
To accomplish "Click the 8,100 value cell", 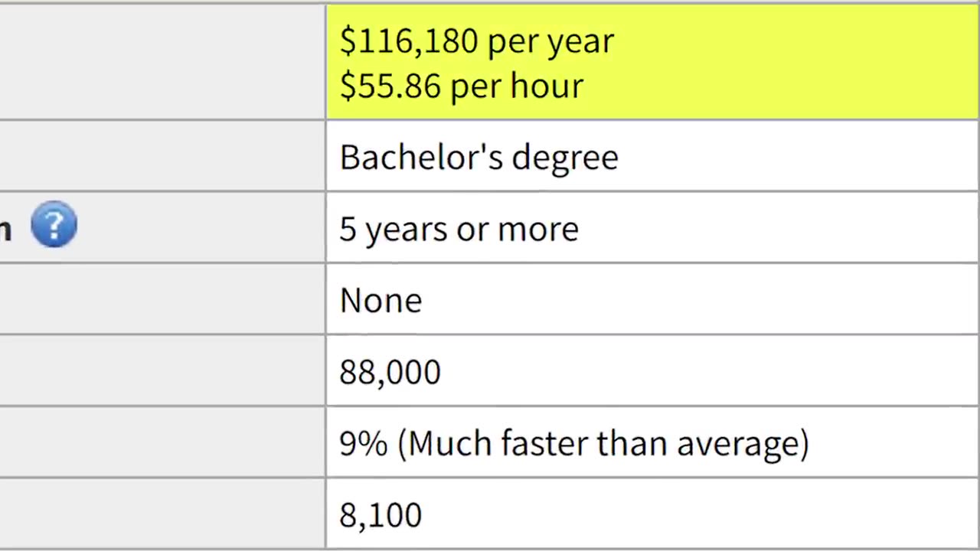I will click(x=652, y=514).
